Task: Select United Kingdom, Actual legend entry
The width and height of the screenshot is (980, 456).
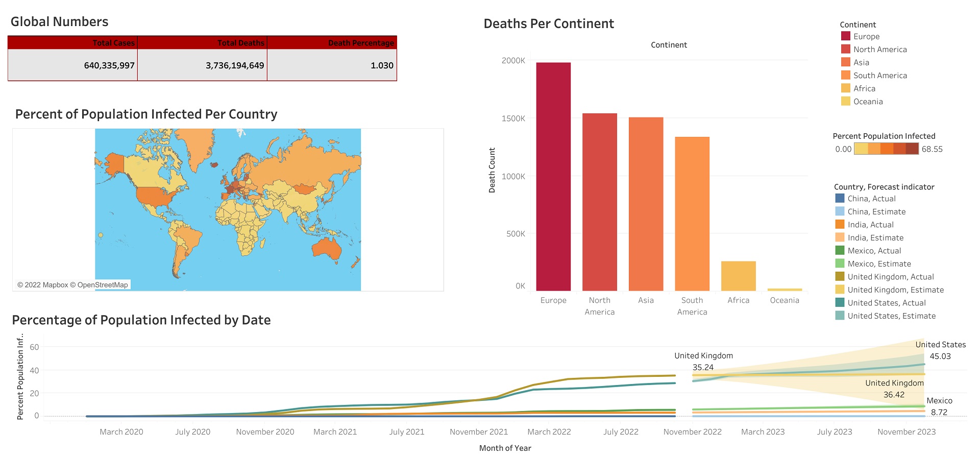Action: point(890,277)
